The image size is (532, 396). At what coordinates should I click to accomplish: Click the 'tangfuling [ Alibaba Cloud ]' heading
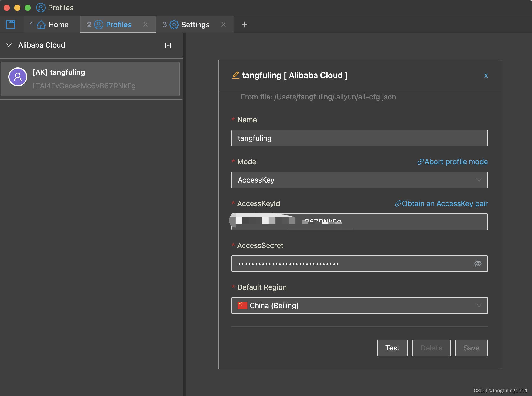tap(295, 75)
